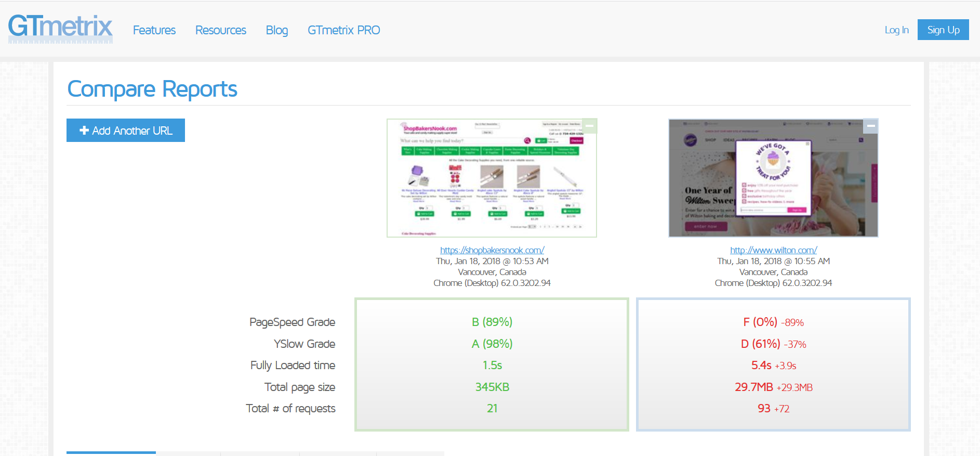The height and width of the screenshot is (456, 980).
Task: Click the YSlow Grade row label
Action: [304, 344]
